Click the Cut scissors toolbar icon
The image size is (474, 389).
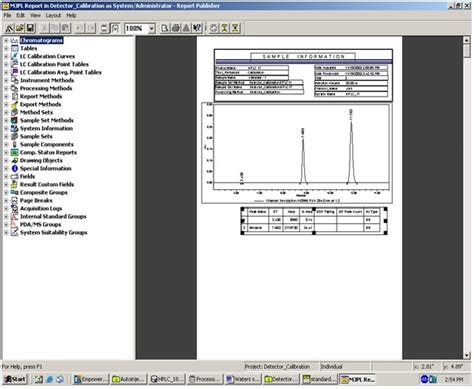45,28
